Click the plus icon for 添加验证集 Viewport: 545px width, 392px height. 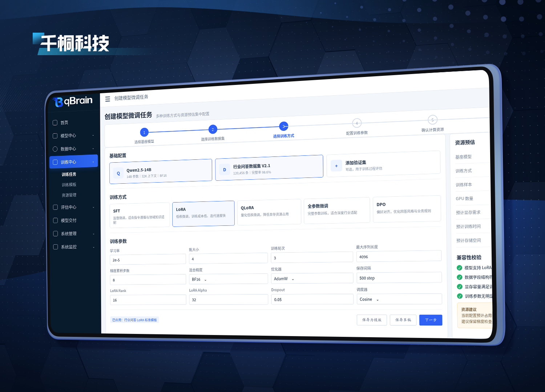(x=336, y=166)
